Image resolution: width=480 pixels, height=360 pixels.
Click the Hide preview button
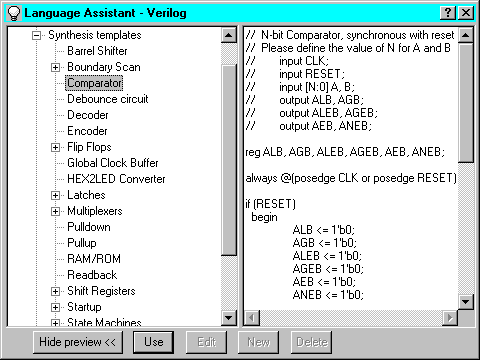pos(78,342)
